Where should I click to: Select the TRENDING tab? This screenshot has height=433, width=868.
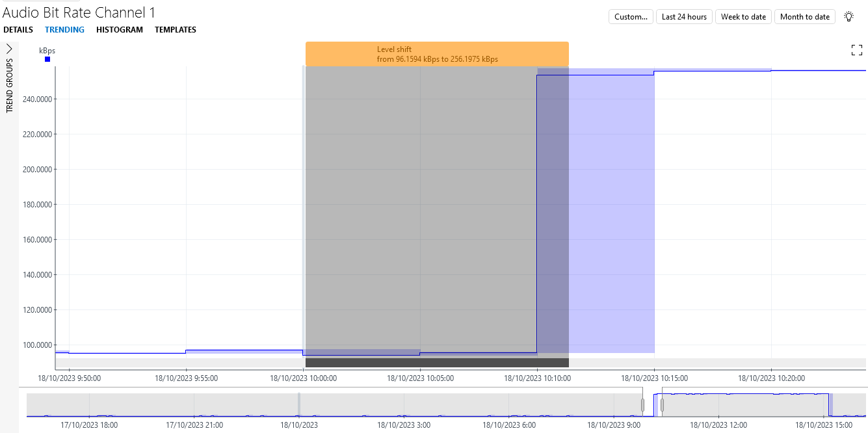click(x=64, y=29)
